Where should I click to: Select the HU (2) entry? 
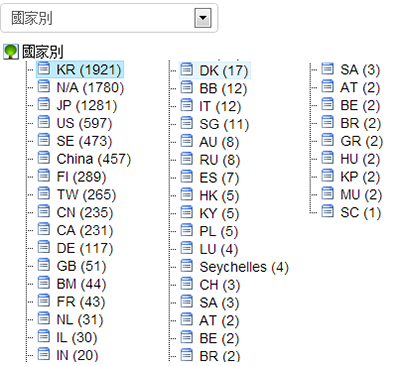click(x=360, y=159)
